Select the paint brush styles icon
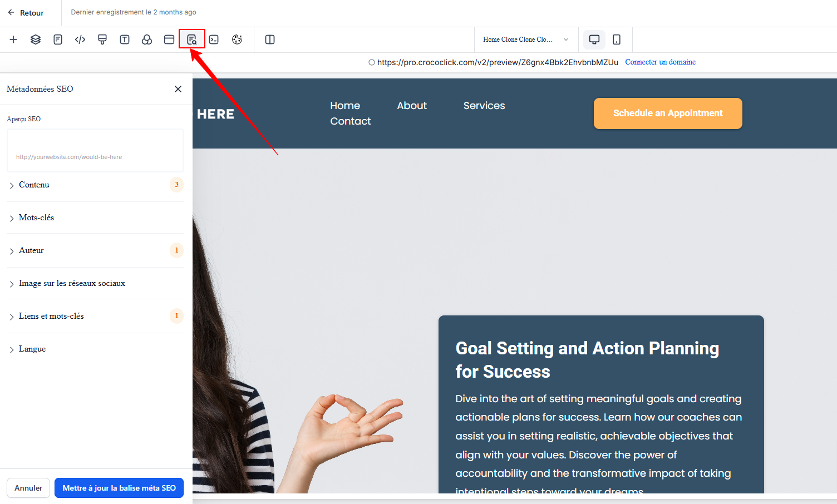 102,39
